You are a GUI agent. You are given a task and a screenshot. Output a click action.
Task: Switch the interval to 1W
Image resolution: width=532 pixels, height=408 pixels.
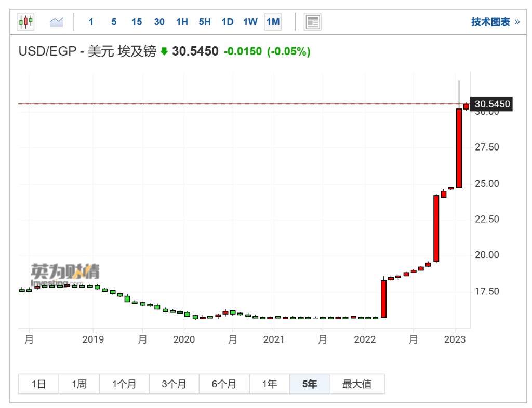(x=250, y=22)
